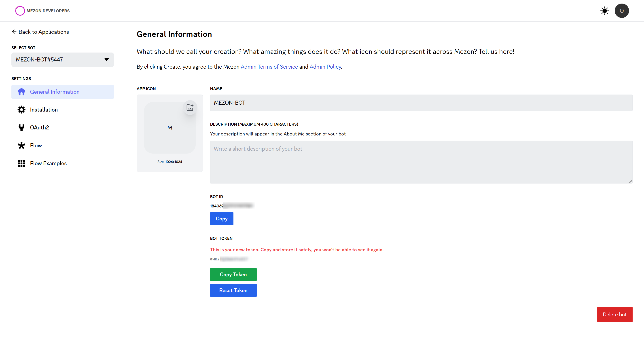Screen dimensions: 644x342
Task: Open the Flow Examples settings page
Action: [48, 163]
